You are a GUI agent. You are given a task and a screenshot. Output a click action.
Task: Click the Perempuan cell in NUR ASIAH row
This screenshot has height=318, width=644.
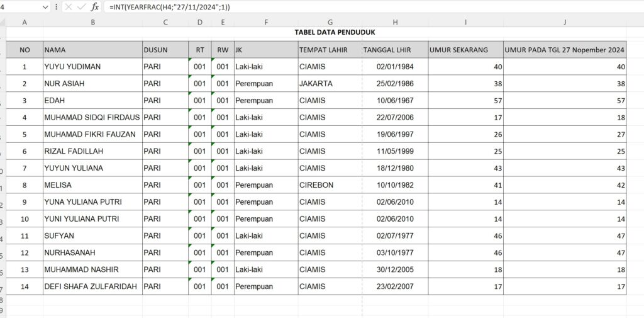point(267,84)
